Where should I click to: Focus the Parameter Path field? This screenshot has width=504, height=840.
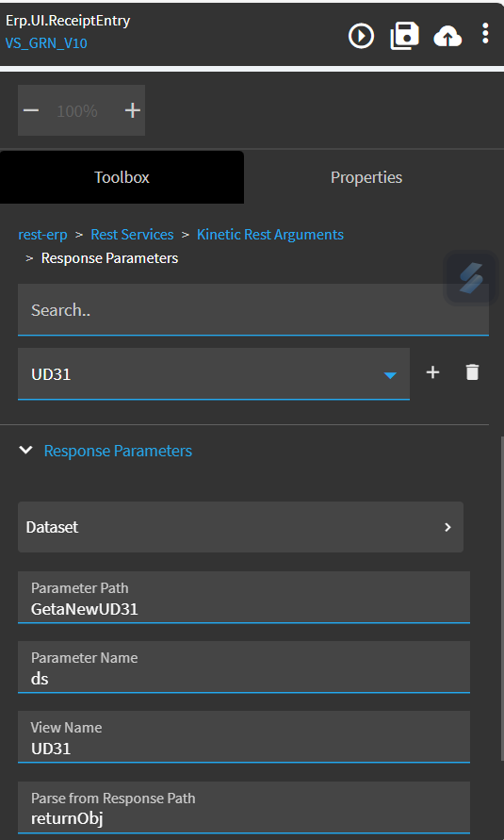[x=244, y=598]
